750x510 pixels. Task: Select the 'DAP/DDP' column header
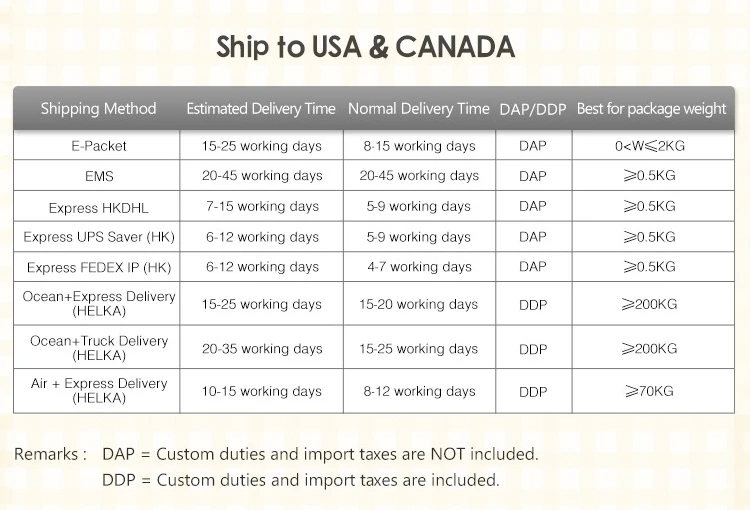[532, 109]
